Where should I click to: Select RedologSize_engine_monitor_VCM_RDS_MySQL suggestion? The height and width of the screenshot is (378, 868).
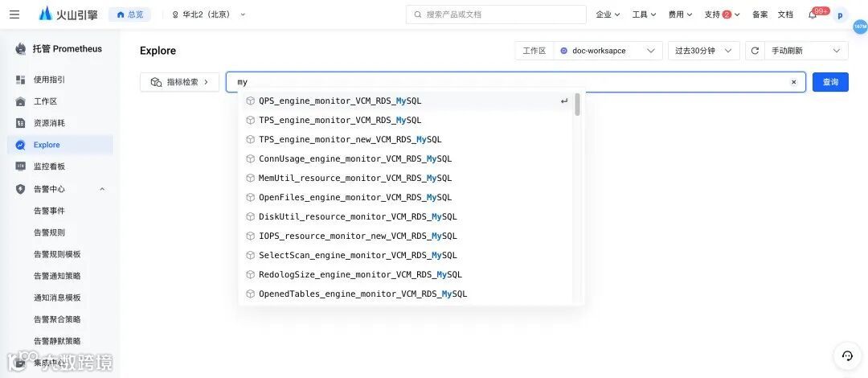[407, 274]
